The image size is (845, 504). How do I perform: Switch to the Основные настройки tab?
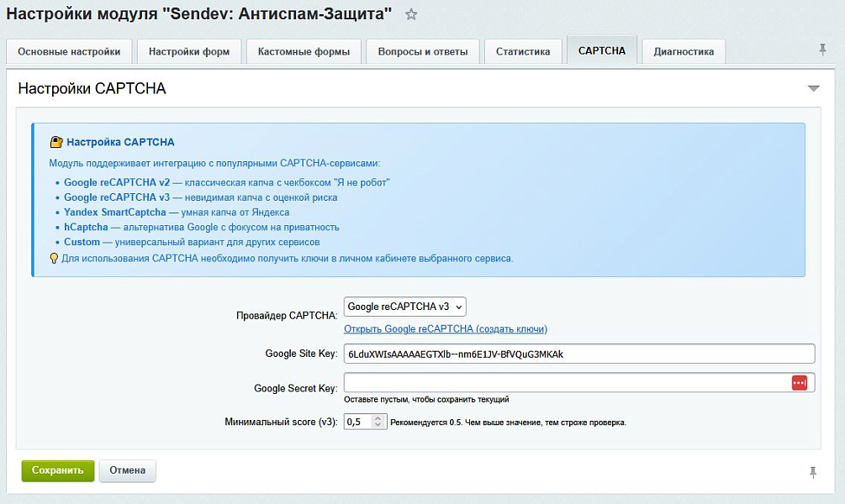point(69,51)
